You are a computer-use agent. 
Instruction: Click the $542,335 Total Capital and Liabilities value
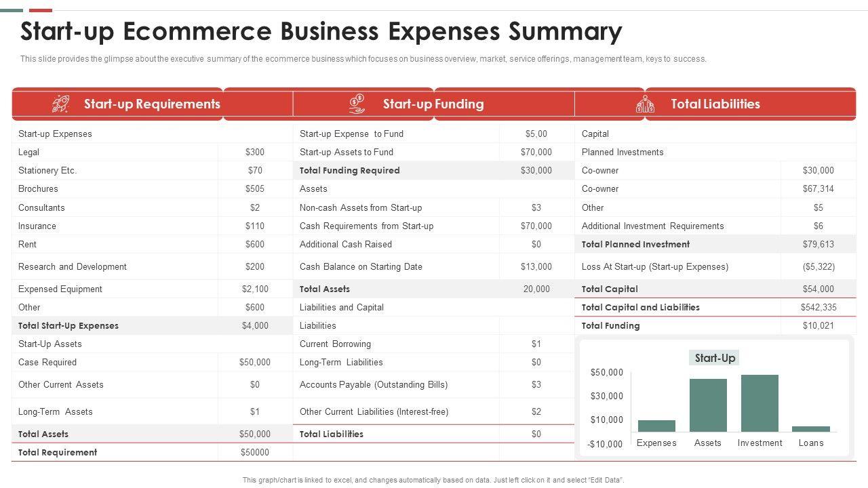point(818,307)
